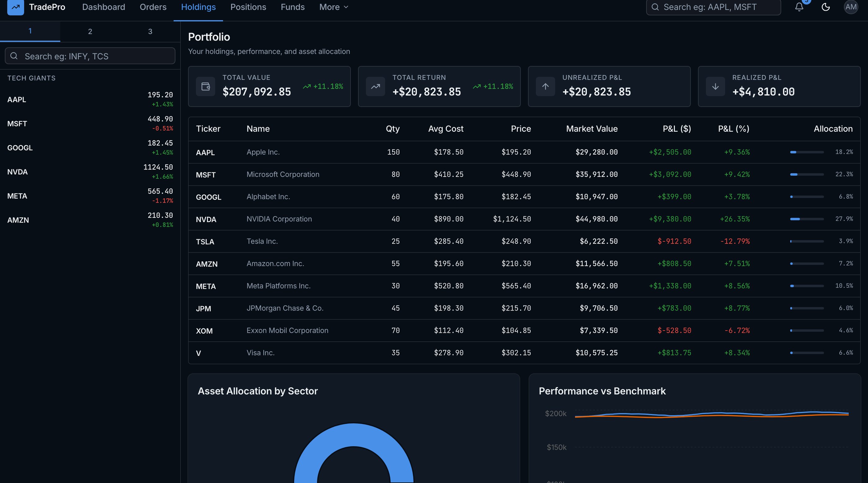The width and height of the screenshot is (868, 483).
Task: Click the green trend arrow beside Total Return percent
Action: point(476,86)
